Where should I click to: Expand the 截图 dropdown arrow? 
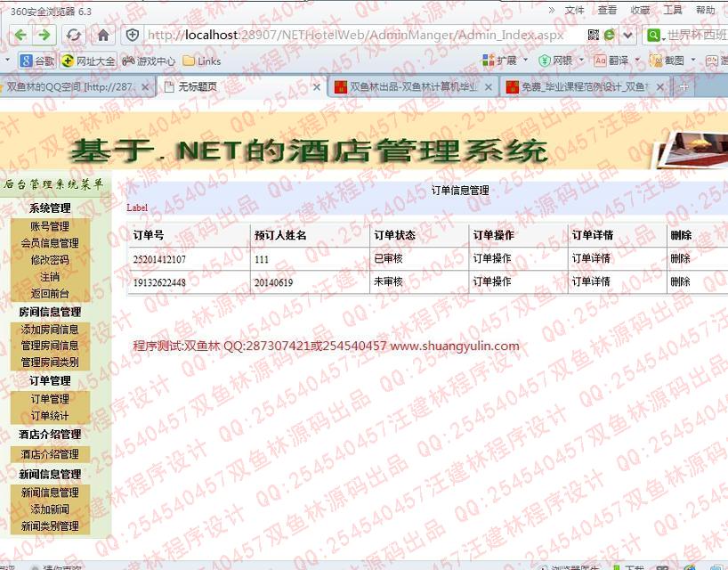pyautogui.click(x=693, y=60)
